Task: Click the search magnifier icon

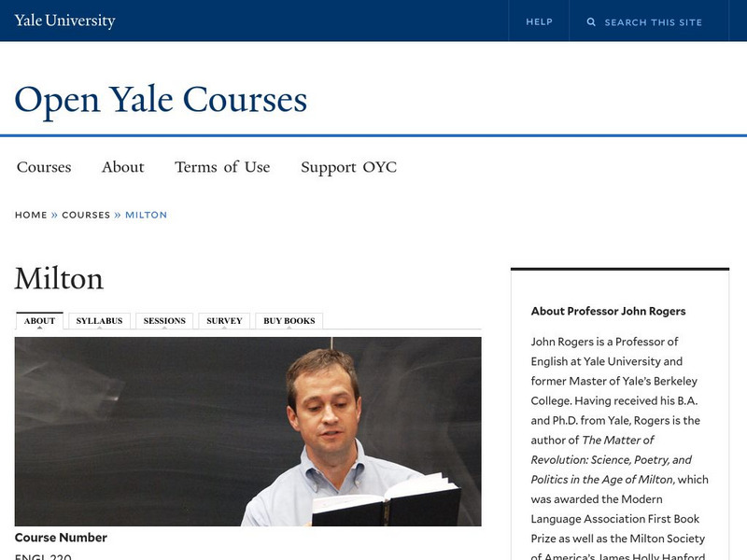Action: click(591, 21)
